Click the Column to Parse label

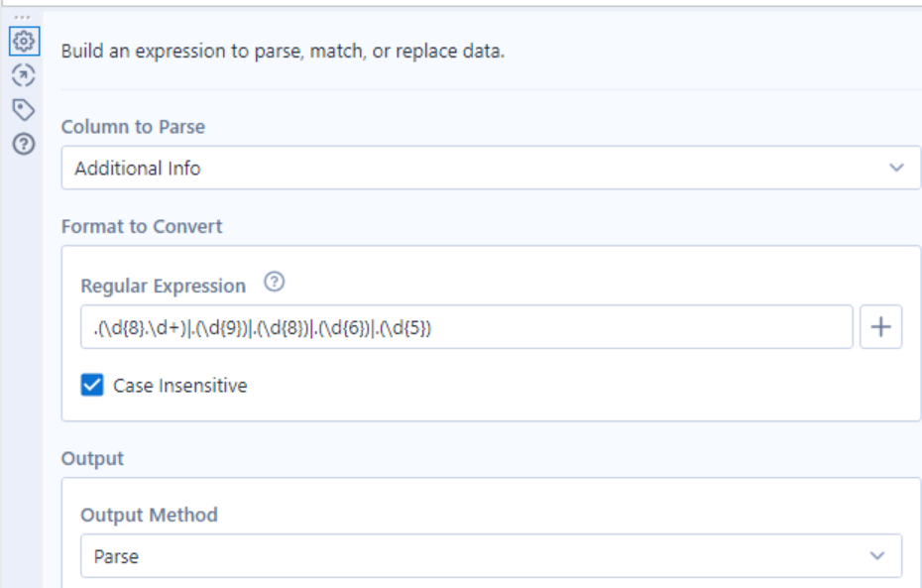point(133,127)
